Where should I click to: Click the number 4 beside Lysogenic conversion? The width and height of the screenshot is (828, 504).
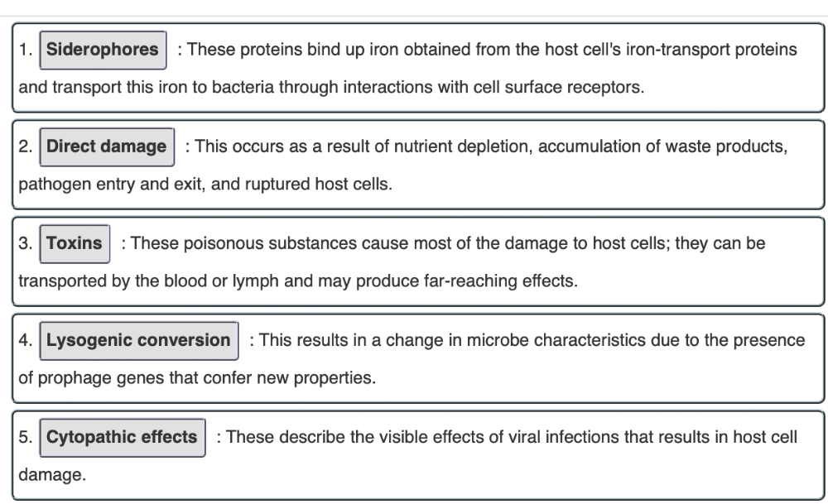pos(26,340)
